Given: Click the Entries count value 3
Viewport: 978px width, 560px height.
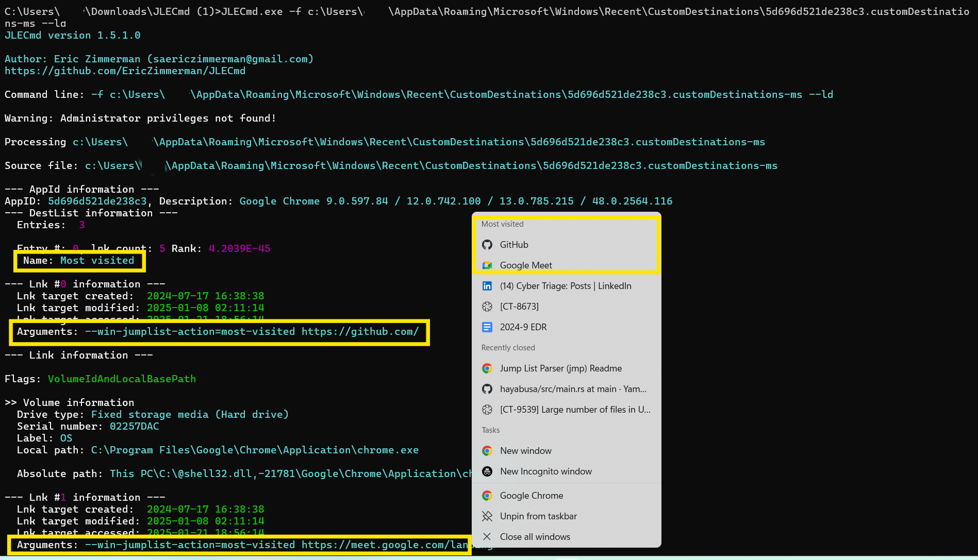Looking at the screenshot, I should click(81, 225).
